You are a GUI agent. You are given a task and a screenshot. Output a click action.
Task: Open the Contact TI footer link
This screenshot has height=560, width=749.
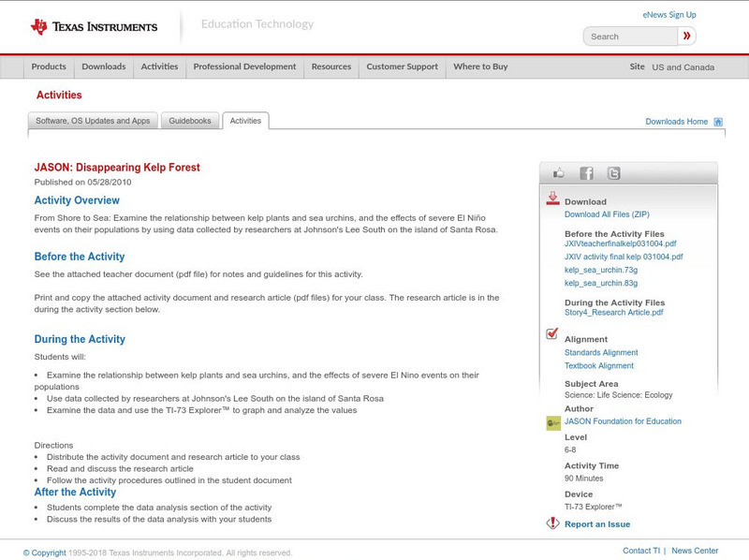pos(641,551)
